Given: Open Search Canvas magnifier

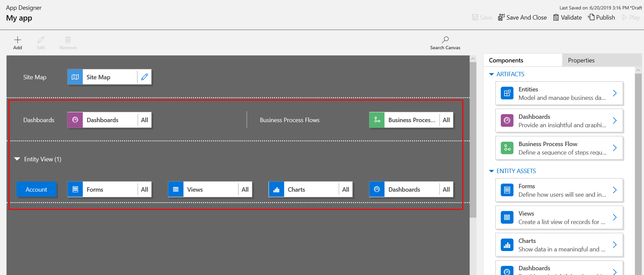Looking at the screenshot, I should coord(445,40).
